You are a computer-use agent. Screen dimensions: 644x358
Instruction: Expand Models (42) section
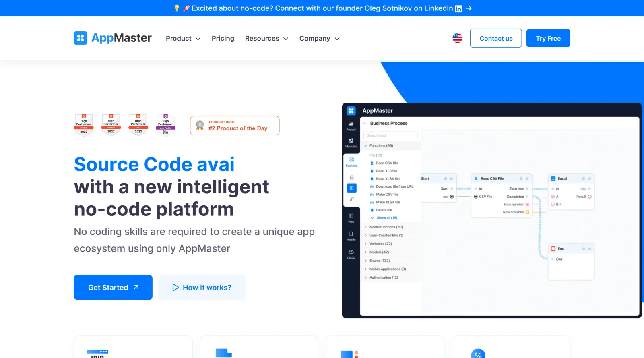tap(391, 252)
